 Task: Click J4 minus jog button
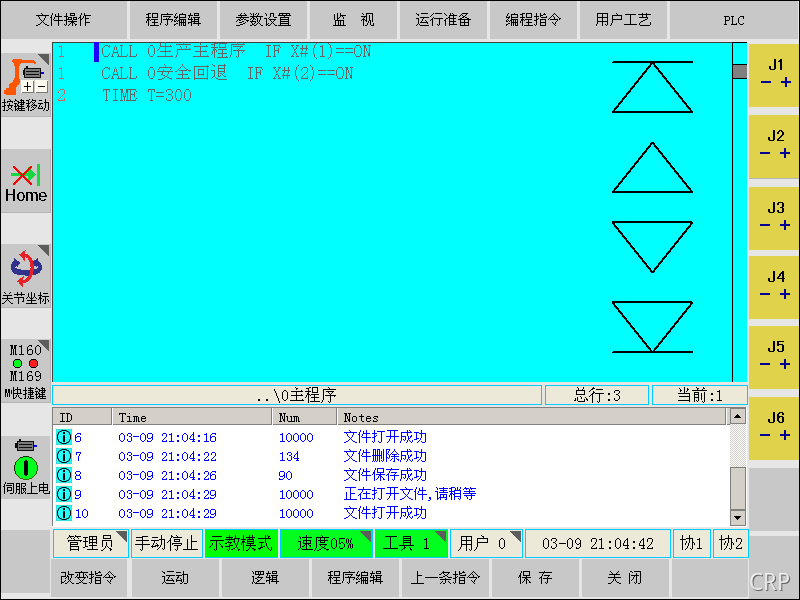(x=765, y=294)
